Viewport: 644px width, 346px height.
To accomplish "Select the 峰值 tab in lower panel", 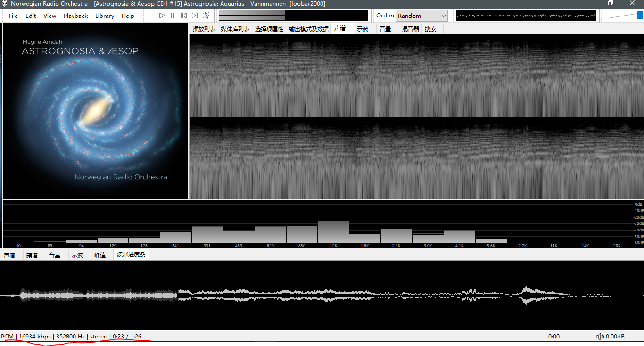I will 100,255.
